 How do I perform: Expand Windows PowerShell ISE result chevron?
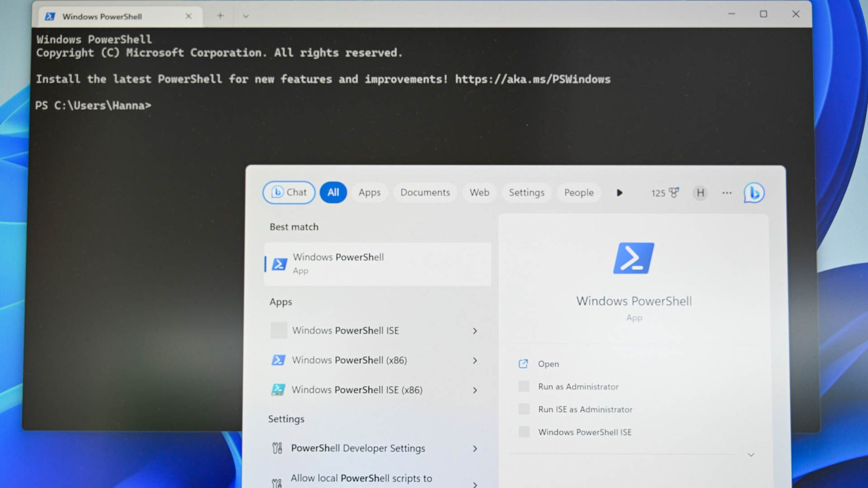(x=475, y=331)
